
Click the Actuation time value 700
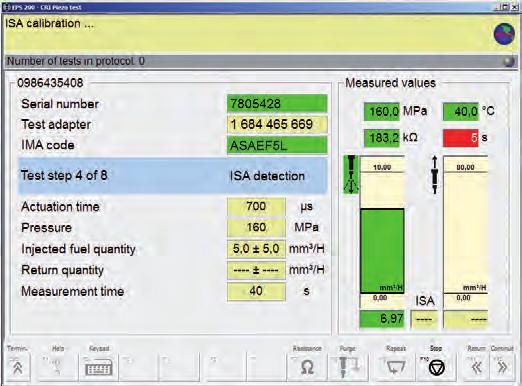(256, 206)
